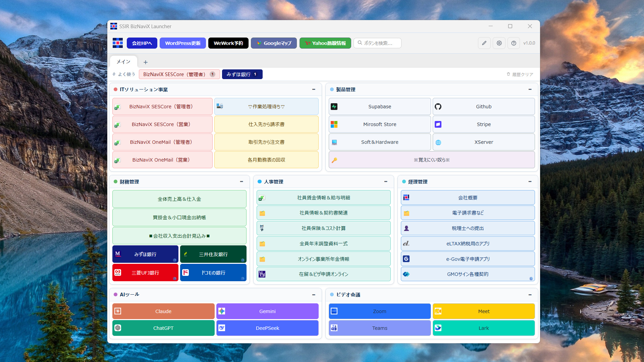Open WeWork予約 button
This screenshot has width=644, height=362.
(x=228, y=43)
